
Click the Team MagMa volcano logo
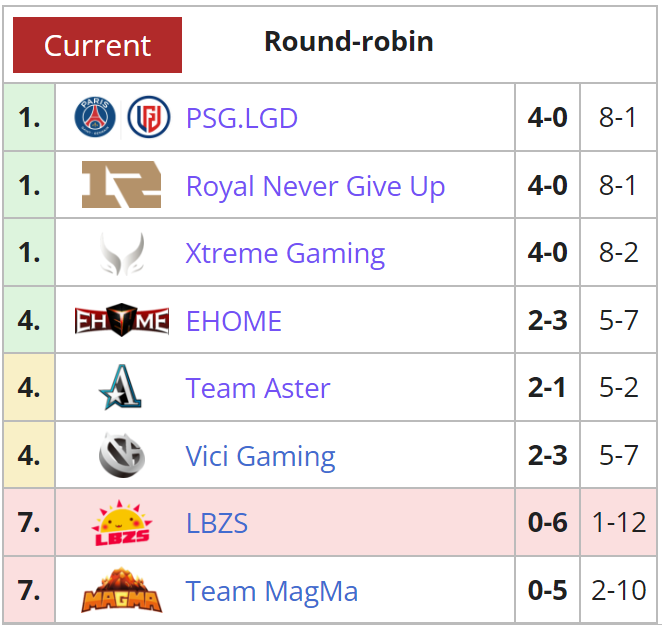coord(122,590)
